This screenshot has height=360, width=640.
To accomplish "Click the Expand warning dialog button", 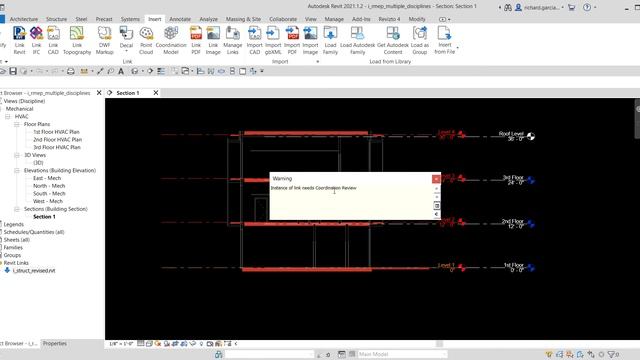I will click(436, 206).
